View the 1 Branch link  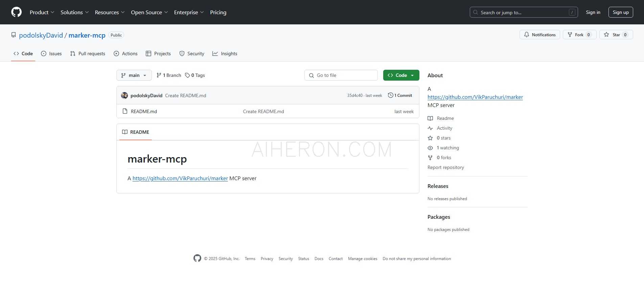tap(169, 75)
